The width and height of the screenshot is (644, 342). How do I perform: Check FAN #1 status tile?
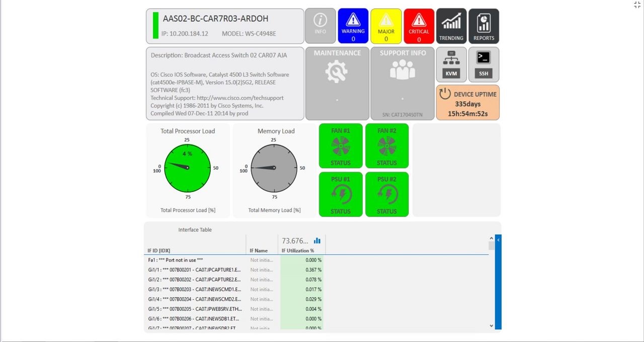[x=341, y=146]
